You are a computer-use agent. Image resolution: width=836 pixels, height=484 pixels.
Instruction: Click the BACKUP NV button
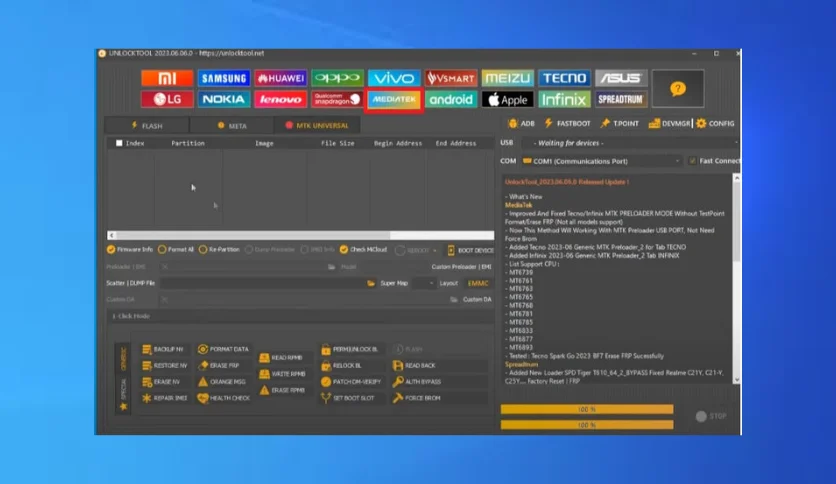point(163,349)
